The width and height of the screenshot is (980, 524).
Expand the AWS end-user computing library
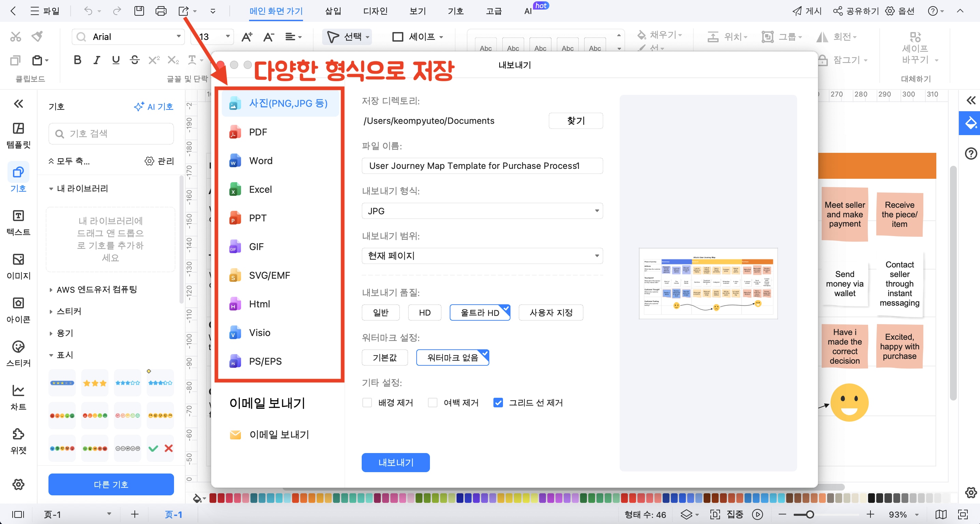pyautogui.click(x=97, y=289)
